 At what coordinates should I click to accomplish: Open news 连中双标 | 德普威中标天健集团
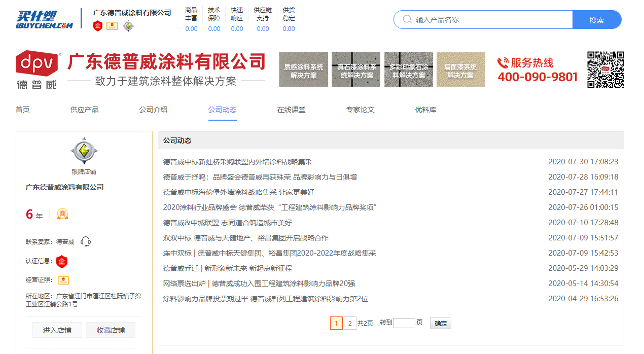[270, 253]
